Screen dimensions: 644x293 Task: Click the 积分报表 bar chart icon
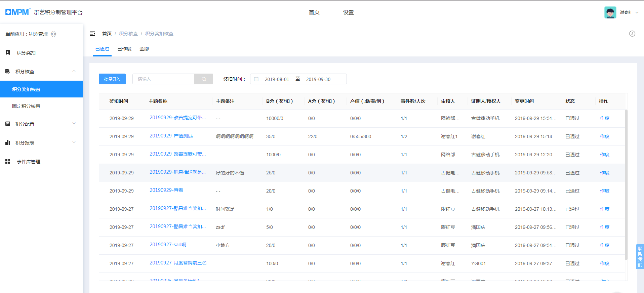point(8,142)
